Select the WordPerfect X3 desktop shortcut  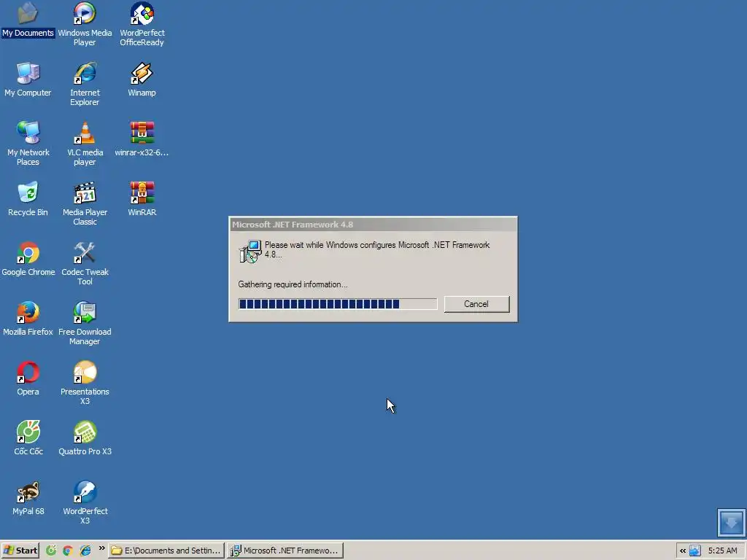point(85,502)
